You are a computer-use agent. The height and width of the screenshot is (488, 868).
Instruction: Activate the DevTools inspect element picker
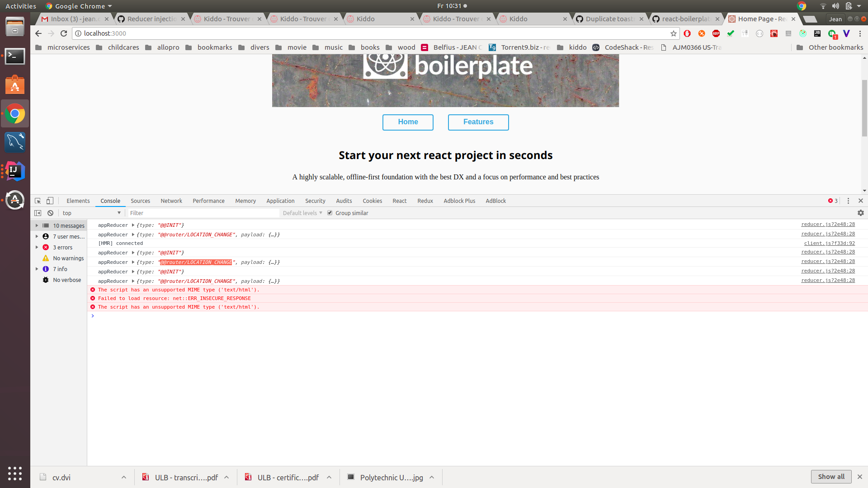coord(38,201)
